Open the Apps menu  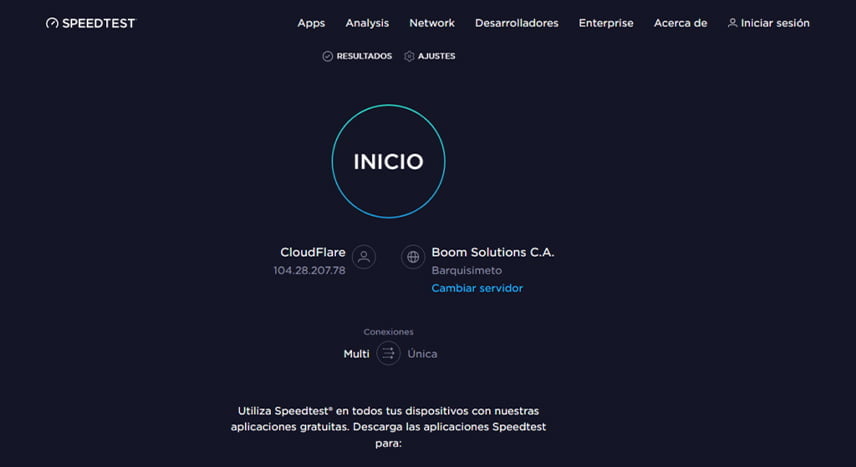tap(311, 23)
